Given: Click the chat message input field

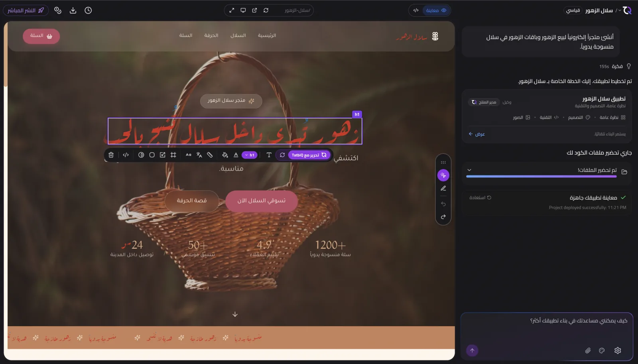Looking at the screenshot, I should coord(547,327).
